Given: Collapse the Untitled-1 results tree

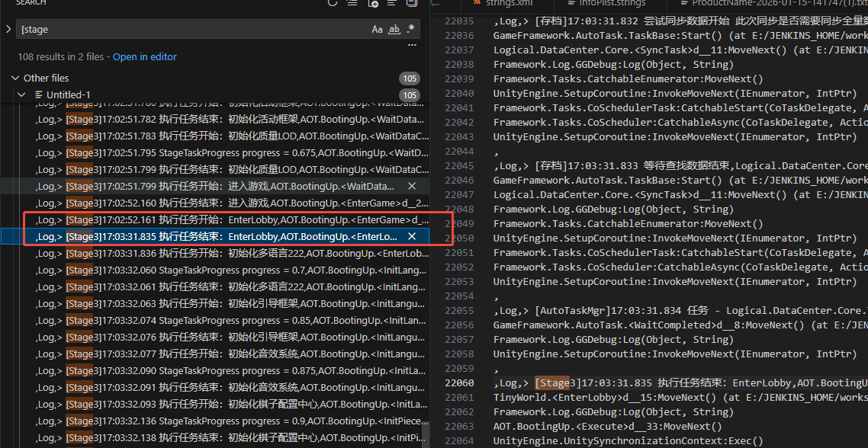Looking at the screenshot, I should pyautogui.click(x=24, y=94).
